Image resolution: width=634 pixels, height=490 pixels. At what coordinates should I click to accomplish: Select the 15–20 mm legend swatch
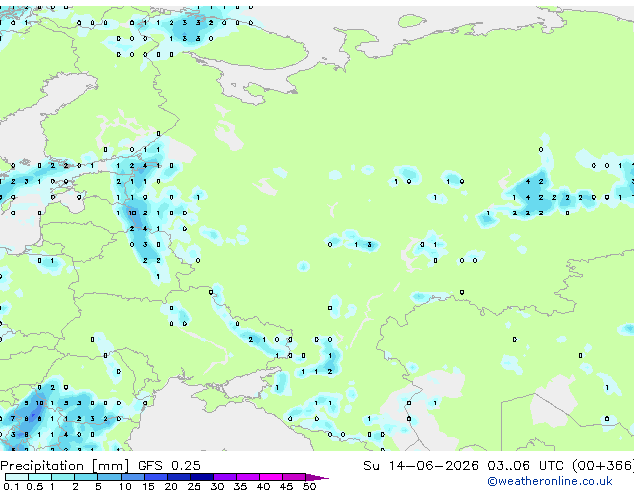[x=155, y=477]
